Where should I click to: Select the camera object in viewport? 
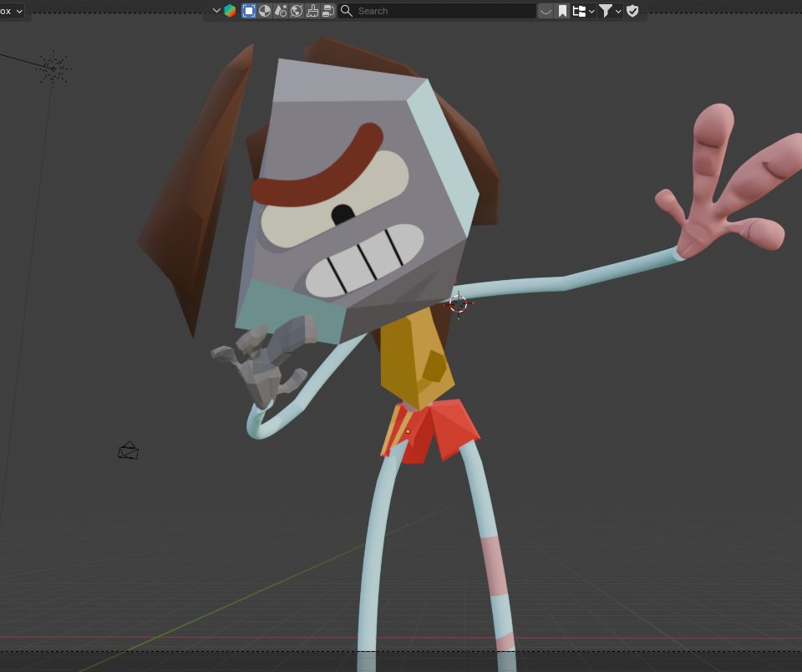click(128, 451)
